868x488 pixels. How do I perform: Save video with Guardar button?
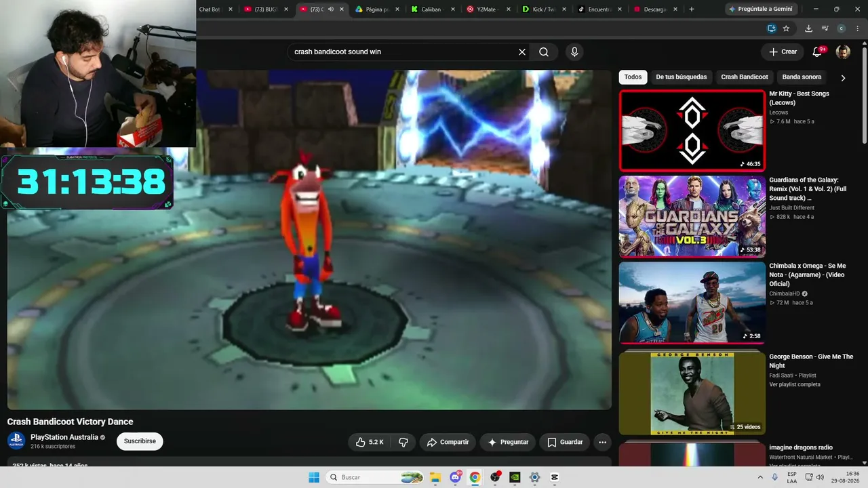point(565,442)
